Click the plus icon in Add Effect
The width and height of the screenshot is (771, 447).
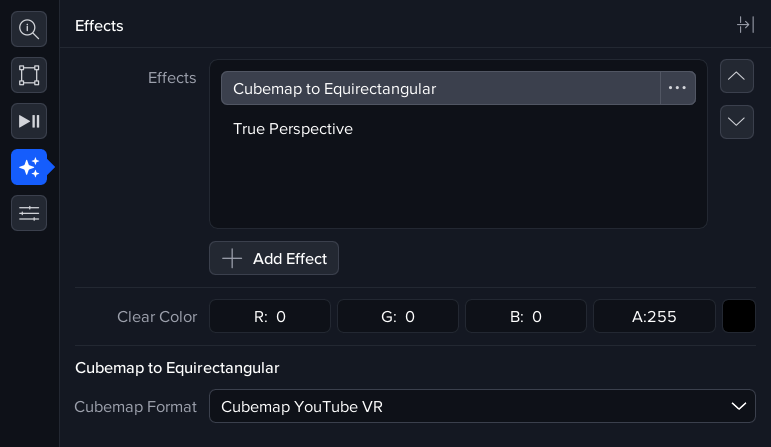pos(232,258)
